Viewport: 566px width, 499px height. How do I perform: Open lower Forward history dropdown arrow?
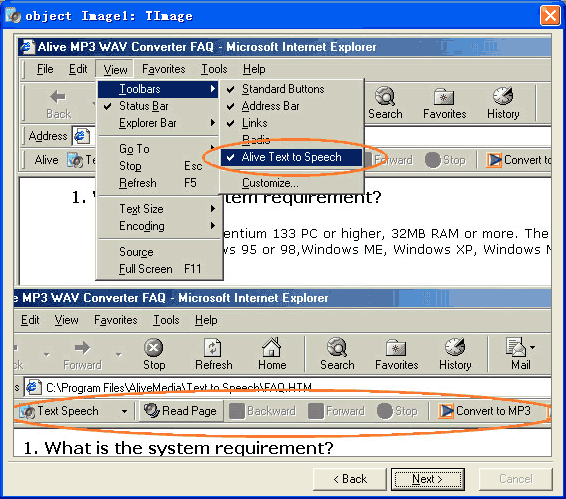click(x=119, y=354)
